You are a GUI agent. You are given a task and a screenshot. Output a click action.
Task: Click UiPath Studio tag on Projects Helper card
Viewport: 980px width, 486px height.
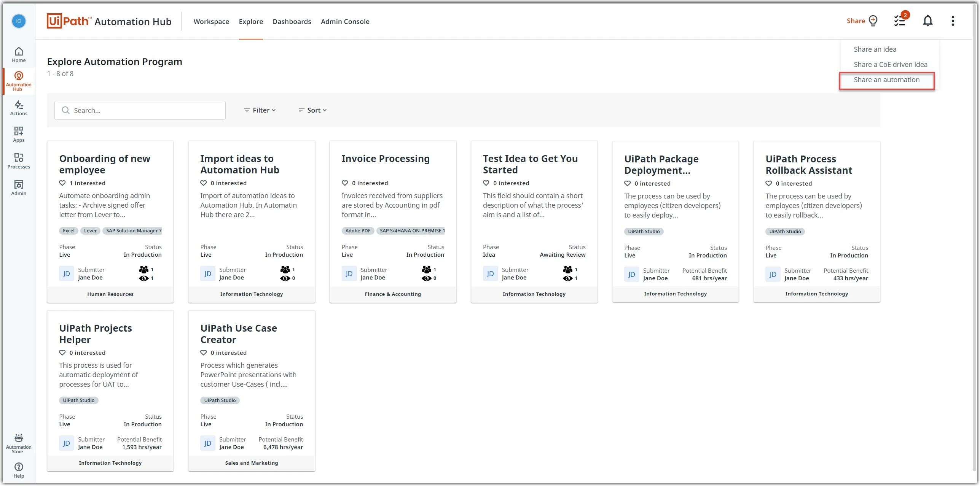point(78,400)
